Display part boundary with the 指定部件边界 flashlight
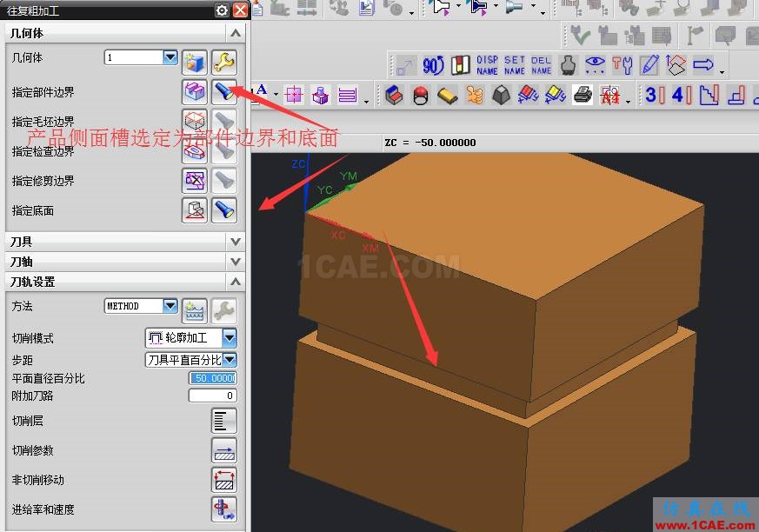 tap(224, 92)
